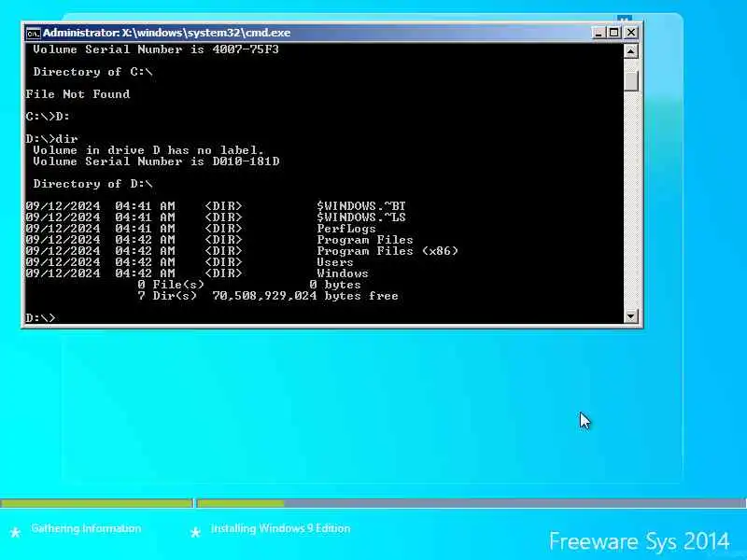Click the 'Volume Serial Number is 4007-75F3' line
This screenshot has width=747, height=560.
point(156,49)
